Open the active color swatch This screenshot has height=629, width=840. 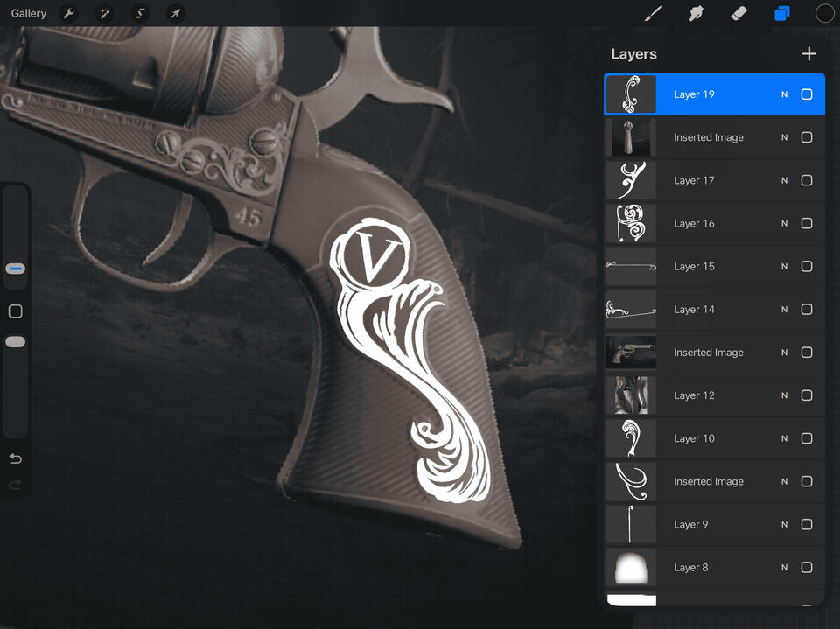coord(824,14)
